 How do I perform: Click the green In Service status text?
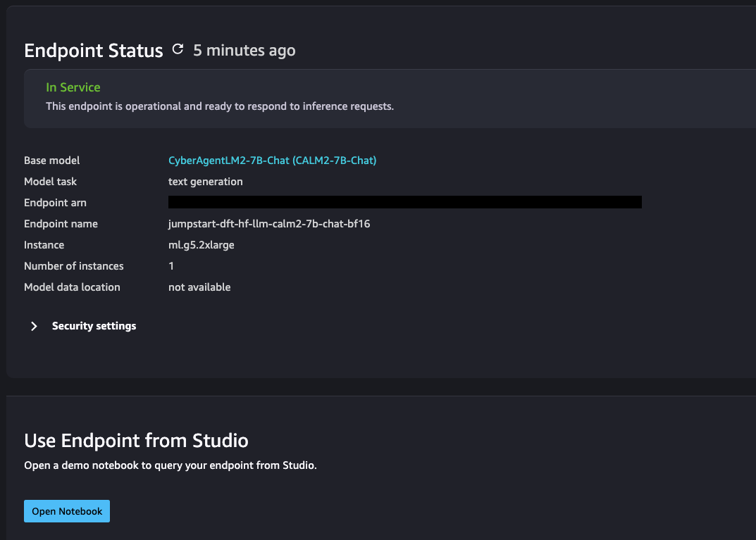pyautogui.click(x=73, y=87)
